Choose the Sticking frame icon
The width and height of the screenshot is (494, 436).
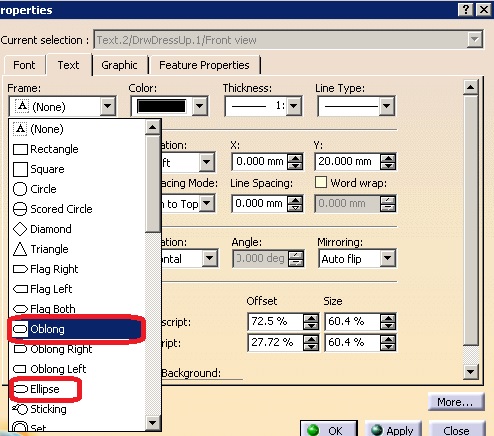(x=20, y=409)
